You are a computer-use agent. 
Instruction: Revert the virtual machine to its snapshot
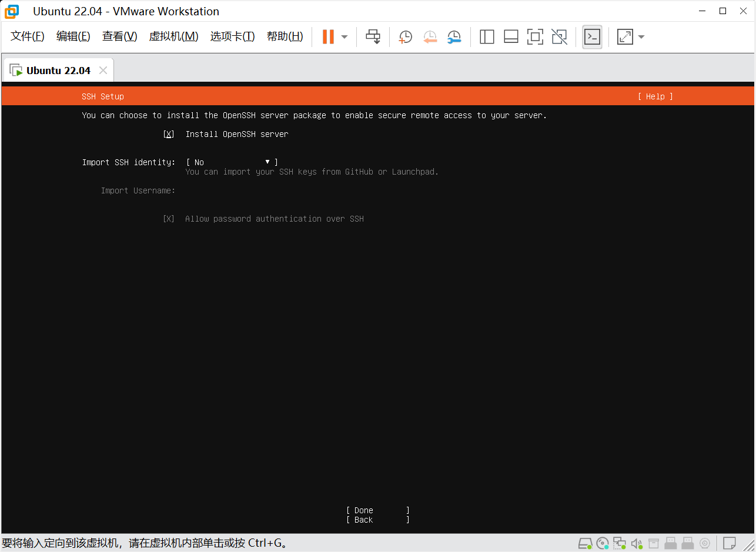[430, 36]
